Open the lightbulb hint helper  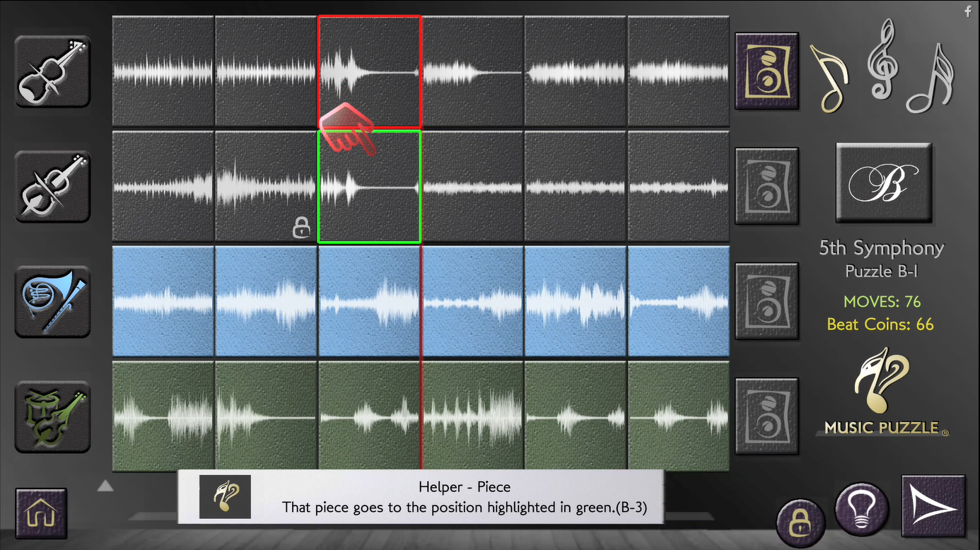(x=861, y=510)
